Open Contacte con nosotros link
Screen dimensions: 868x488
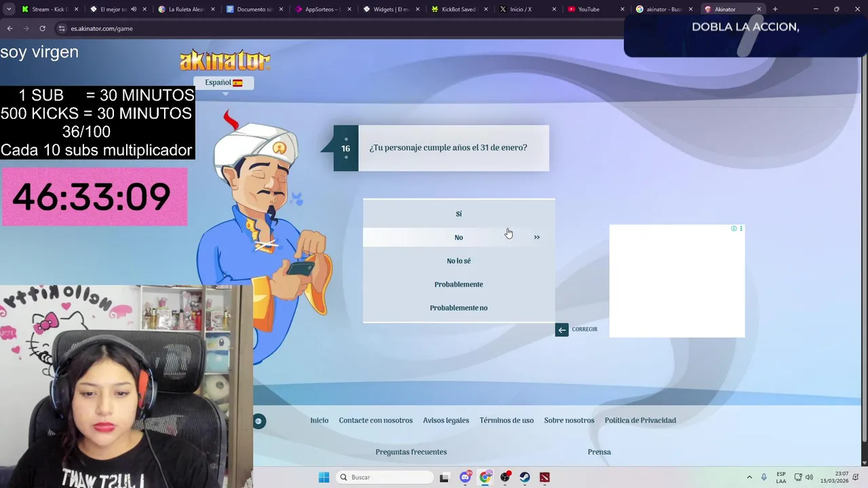(376, 420)
